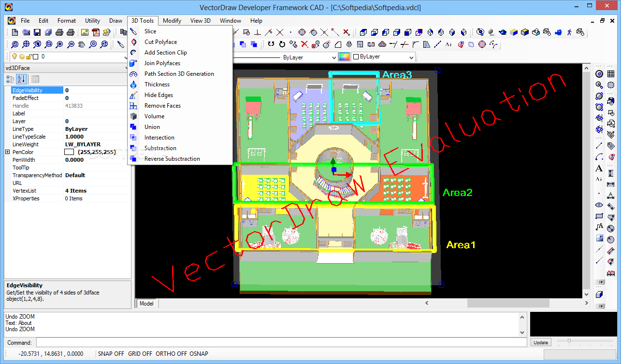The height and width of the screenshot is (364, 621).
Task: Switch property grid to categorized view
Action: pyautogui.click(x=10, y=79)
